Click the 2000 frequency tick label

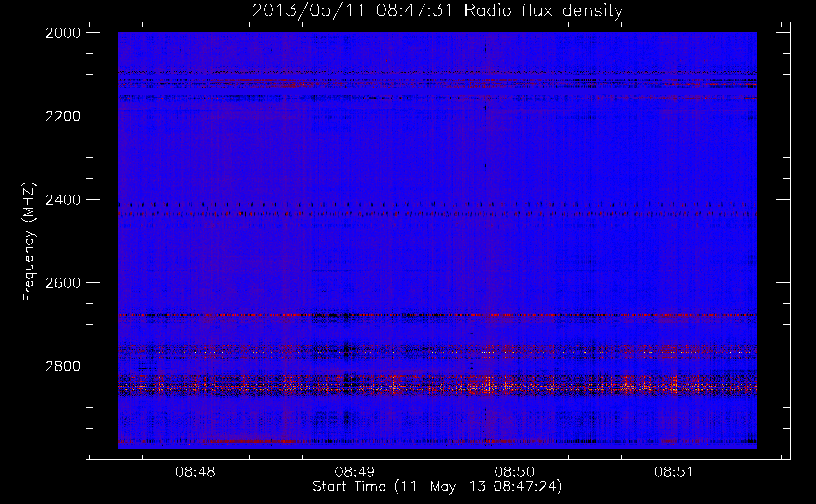coord(63,33)
